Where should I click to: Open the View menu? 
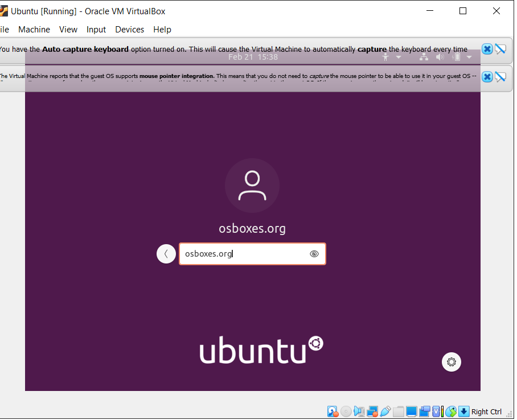(x=68, y=30)
